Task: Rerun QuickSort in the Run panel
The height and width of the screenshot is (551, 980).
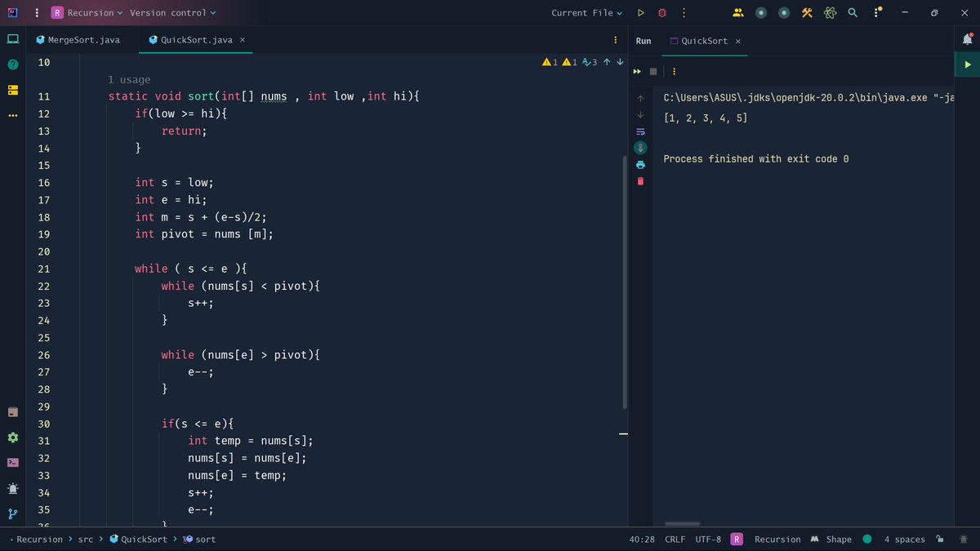Action: tap(639, 71)
